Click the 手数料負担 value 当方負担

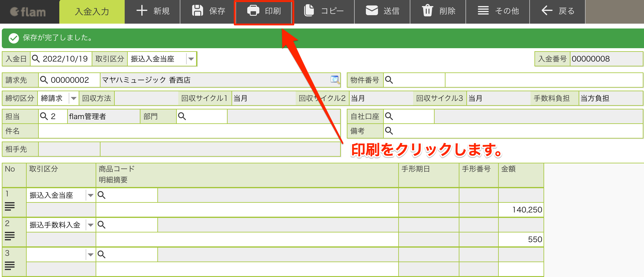click(595, 98)
